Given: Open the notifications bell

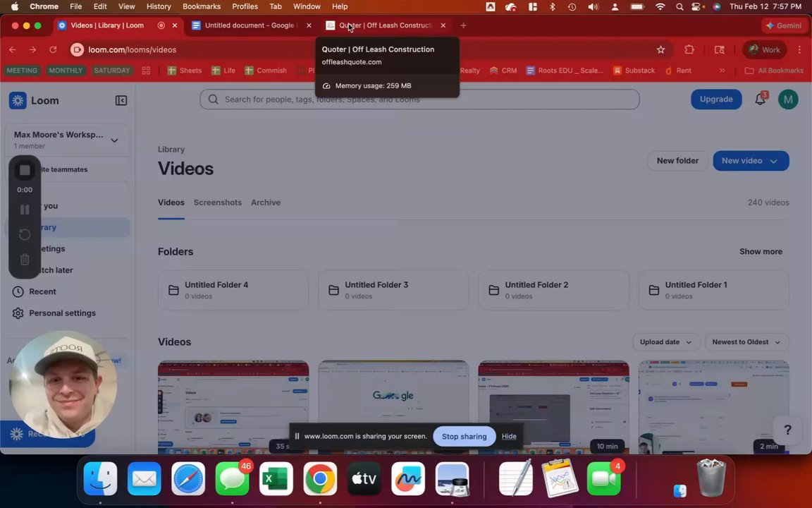Looking at the screenshot, I should tap(760, 99).
